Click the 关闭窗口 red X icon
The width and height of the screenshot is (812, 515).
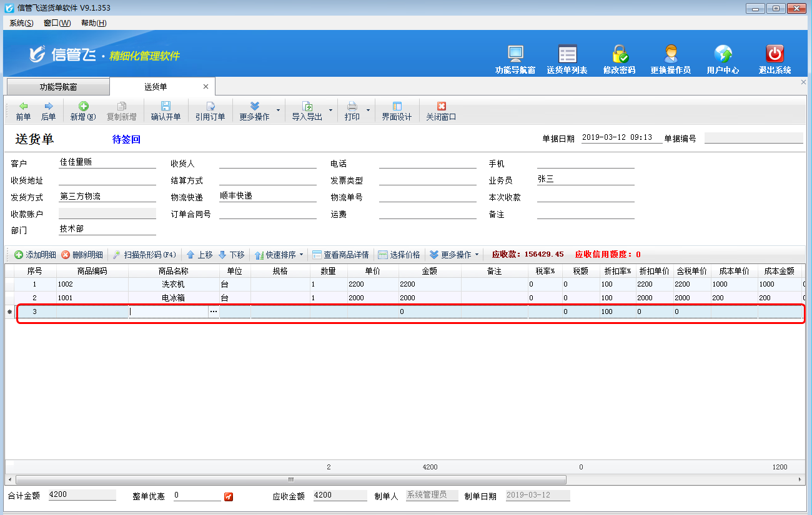pyautogui.click(x=441, y=106)
